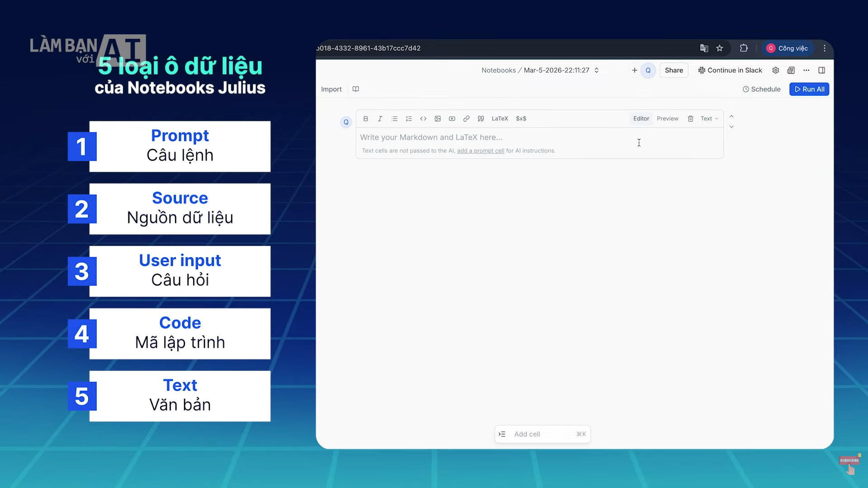Viewport: 868px width, 488px height.
Task: Switch to the Preview tab
Action: tap(667, 118)
